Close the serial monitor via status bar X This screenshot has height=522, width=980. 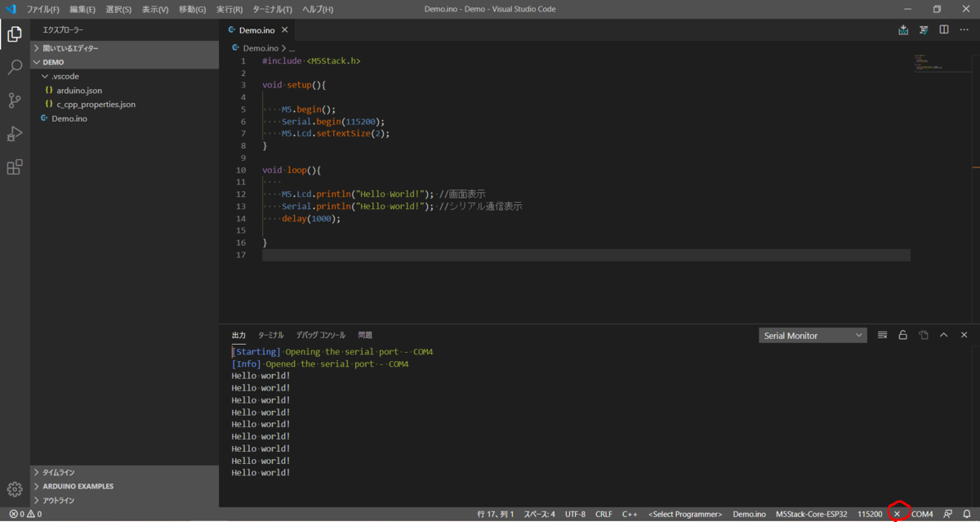898,515
